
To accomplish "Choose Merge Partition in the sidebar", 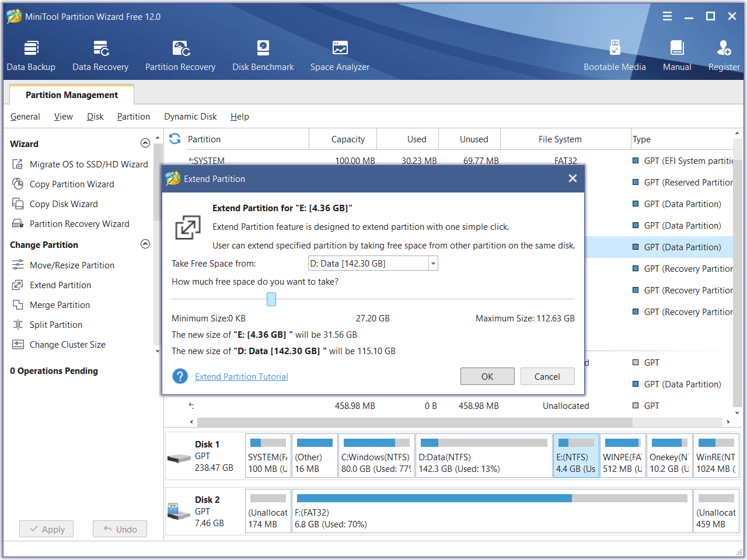I will click(51, 305).
